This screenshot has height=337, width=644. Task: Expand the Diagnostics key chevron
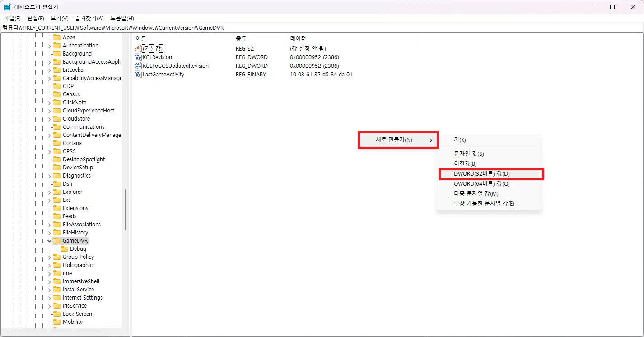[x=49, y=176]
